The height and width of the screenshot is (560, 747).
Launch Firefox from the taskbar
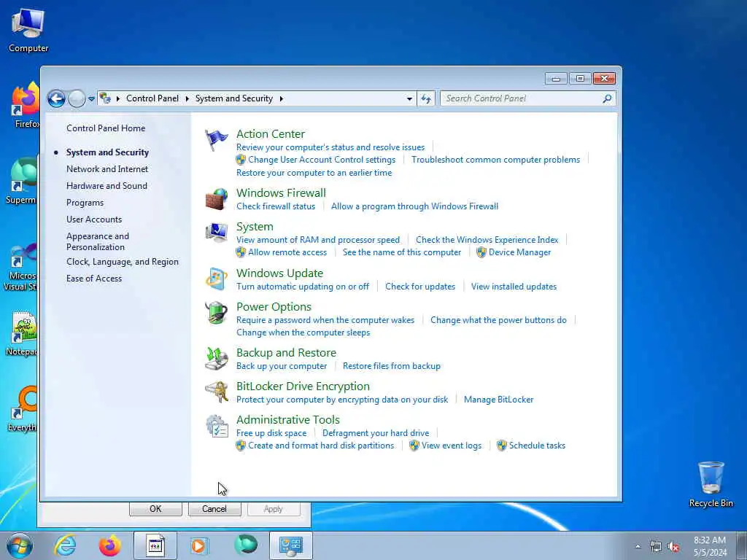(109, 545)
